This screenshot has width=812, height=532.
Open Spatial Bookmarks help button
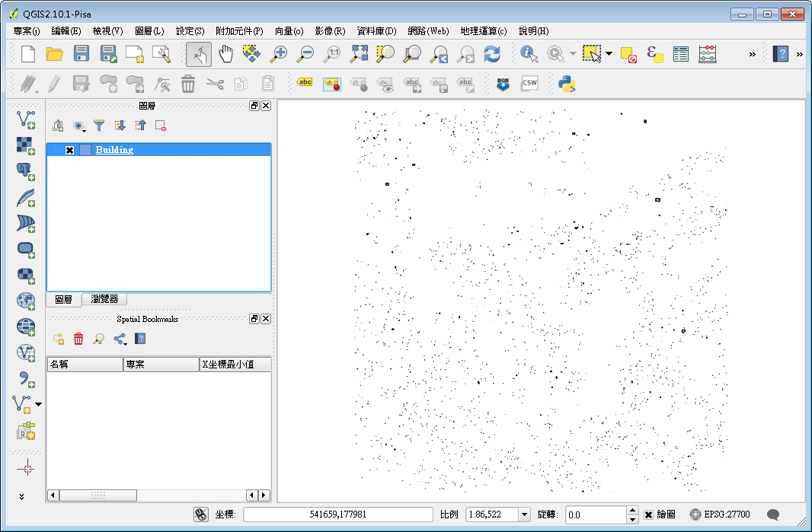139,339
